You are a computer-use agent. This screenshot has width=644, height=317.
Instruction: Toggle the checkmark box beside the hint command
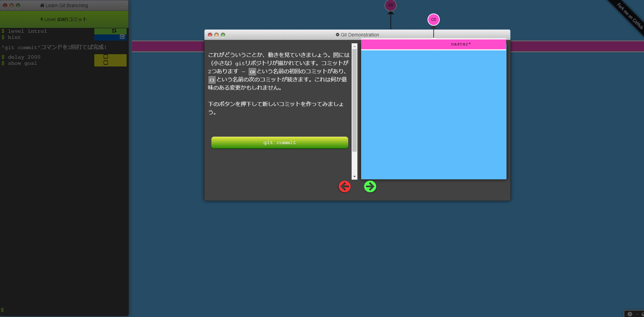click(x=122, y=36)
